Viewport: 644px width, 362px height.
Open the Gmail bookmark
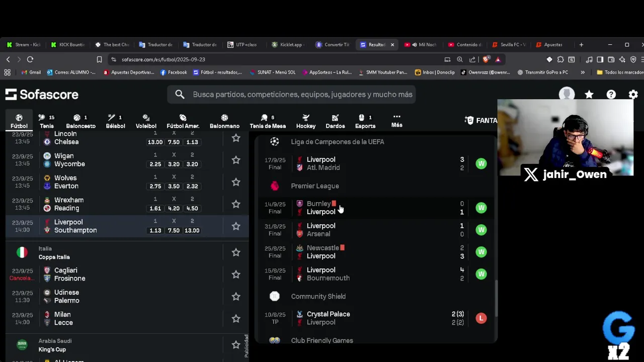coord(31,72)
